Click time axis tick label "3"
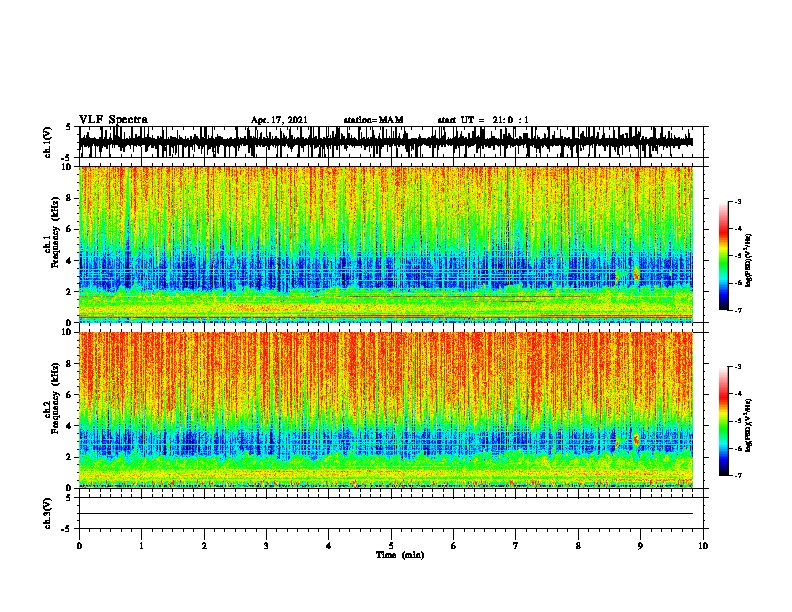 point(266,546)
